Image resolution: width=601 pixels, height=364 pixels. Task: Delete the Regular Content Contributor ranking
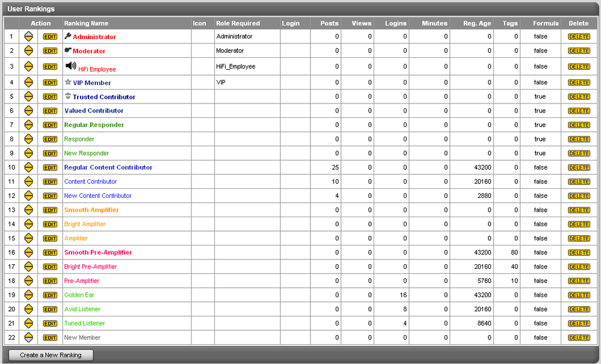579,168
